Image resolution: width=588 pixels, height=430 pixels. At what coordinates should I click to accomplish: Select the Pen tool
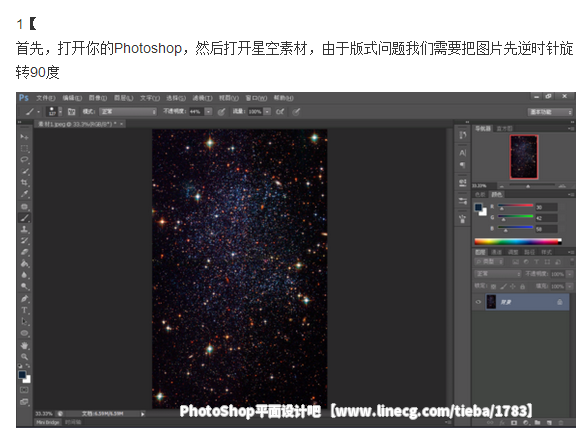(x=25, y=299)
